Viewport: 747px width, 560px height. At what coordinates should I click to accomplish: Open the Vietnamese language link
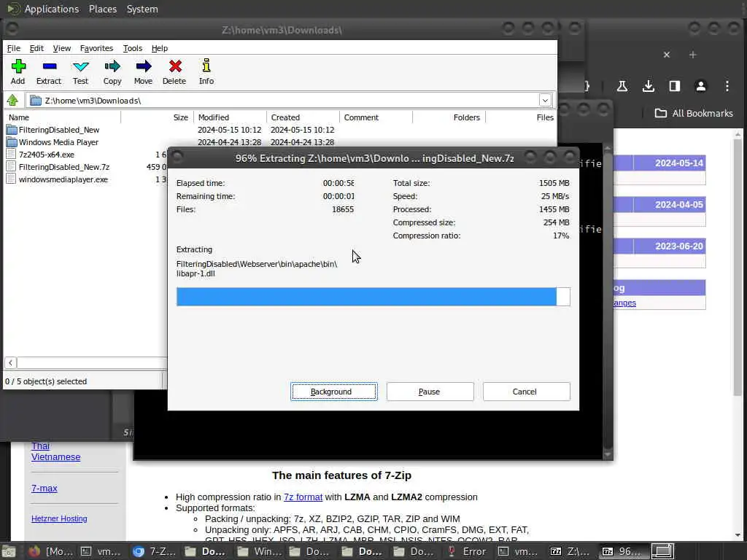pos(55,456)
